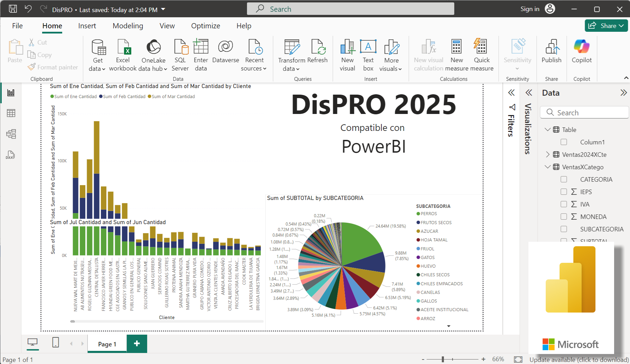Viewport: 630px width, 364px height.
Task: Collapse the ribbon chevron
Action: coord(626,78)
